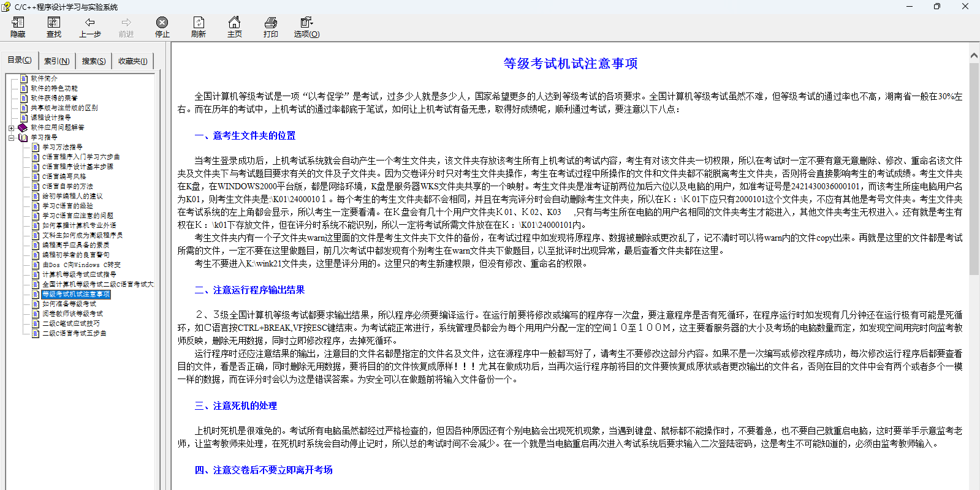Expand the 软件应用问题解答 tree node

coord(11,128)
